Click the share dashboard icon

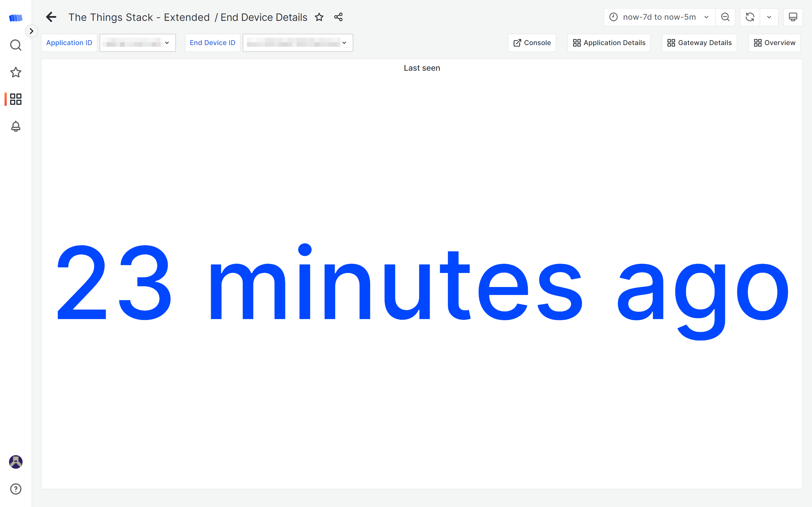(x=338, y=17)
